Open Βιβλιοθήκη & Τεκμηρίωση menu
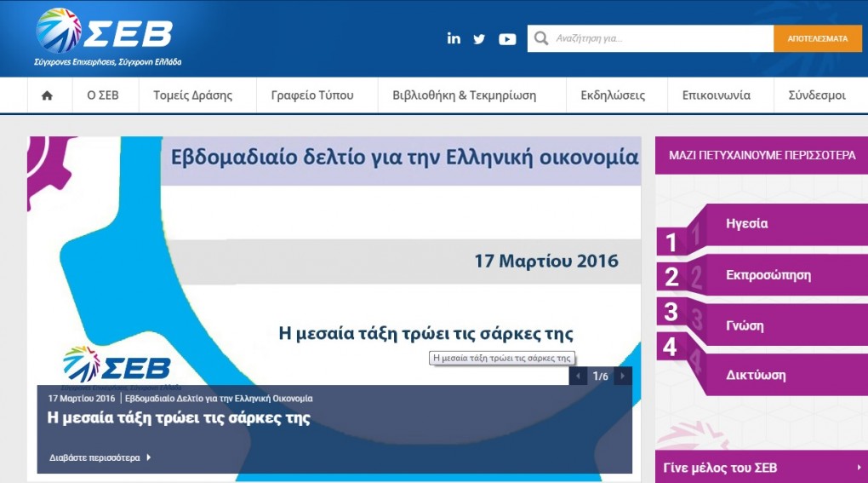868x483 pixels. coord(465,95)
